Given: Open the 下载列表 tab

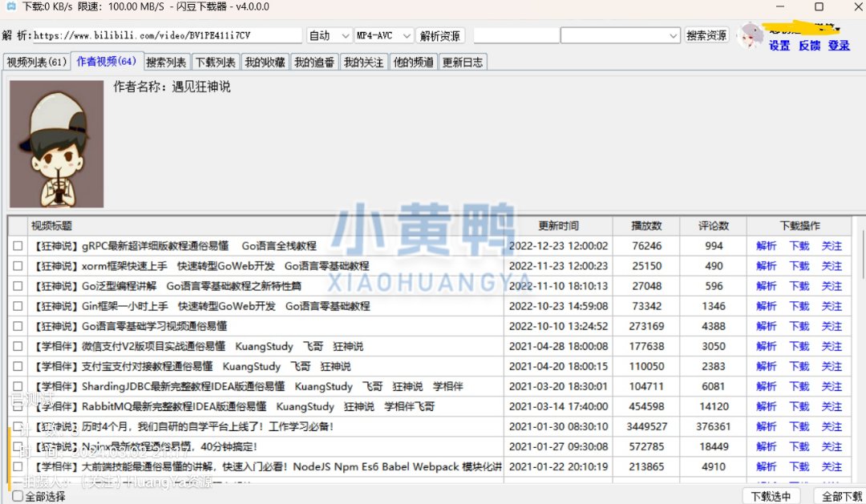Looking at the screenshot, I should click(x=216, y=62).
